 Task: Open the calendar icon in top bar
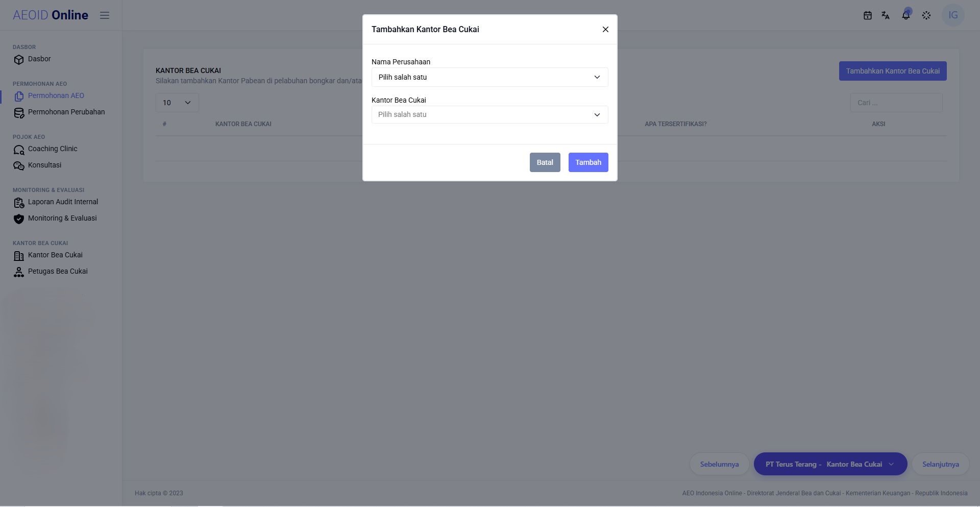click(x=867, y=15)
